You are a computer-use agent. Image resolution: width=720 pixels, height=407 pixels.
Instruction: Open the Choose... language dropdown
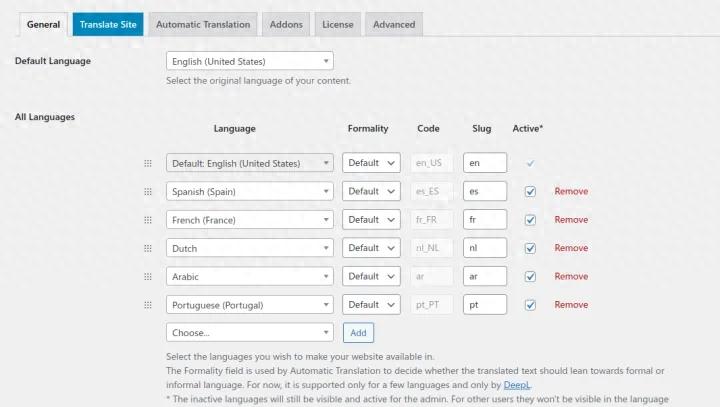[249, 332]
